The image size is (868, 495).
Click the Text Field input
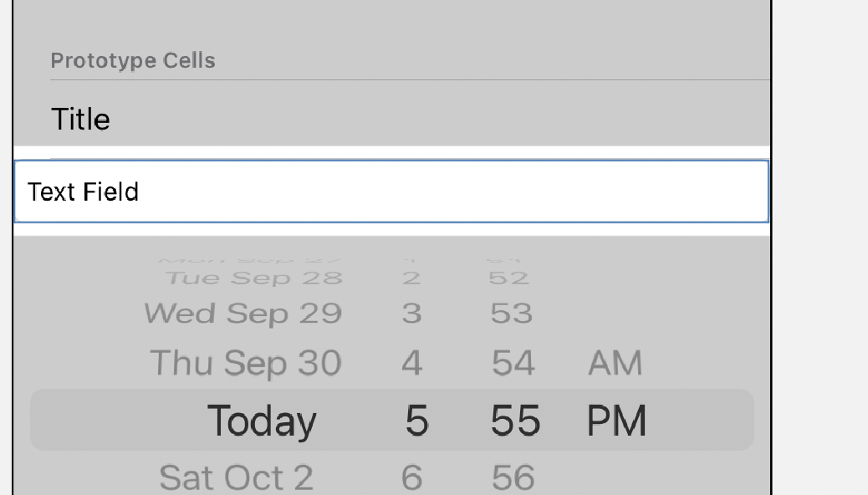pyautogui.click(x=391, y=192)
